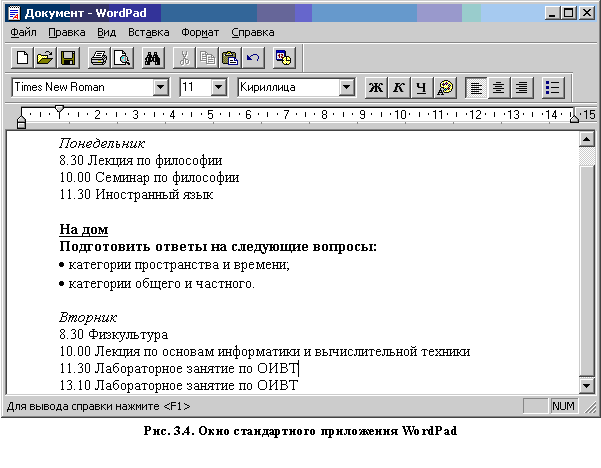Cut selection with the scissors icon

[x=184, y=58]
